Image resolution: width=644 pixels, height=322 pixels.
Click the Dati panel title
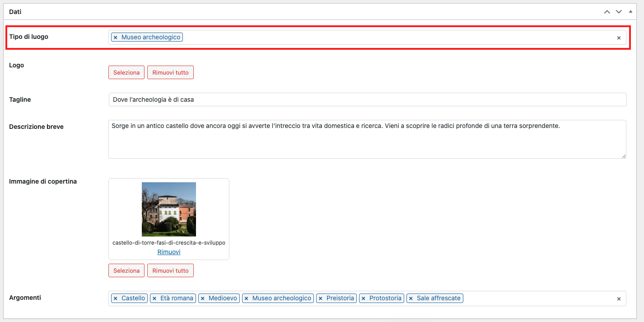15,12
